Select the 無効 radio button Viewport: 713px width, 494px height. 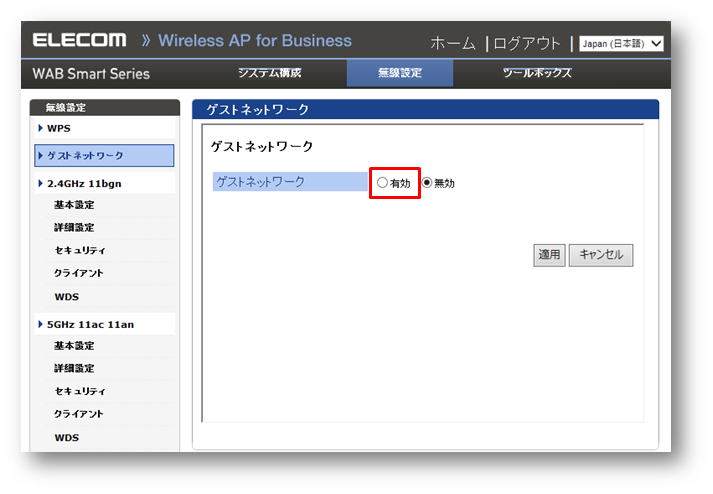pyautogui.click(x=427, y=183)
